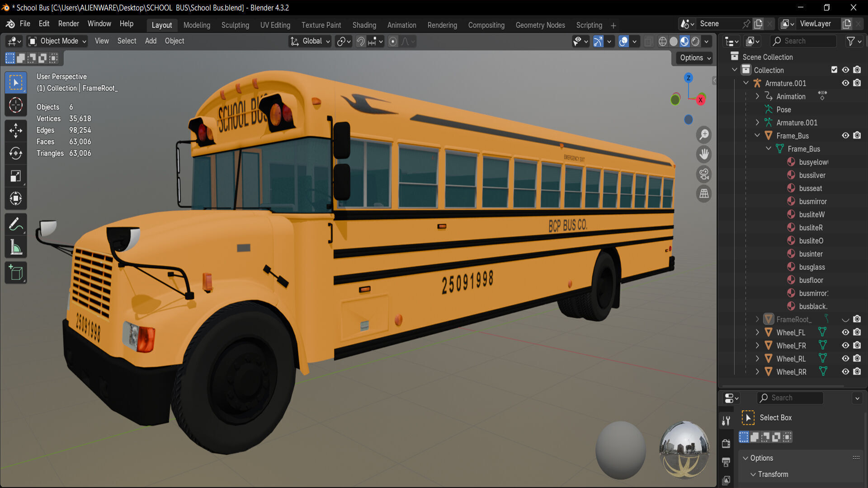This screenshot has width=868, height=488.
Task: Select the Move tool
Action: (16, 131)
